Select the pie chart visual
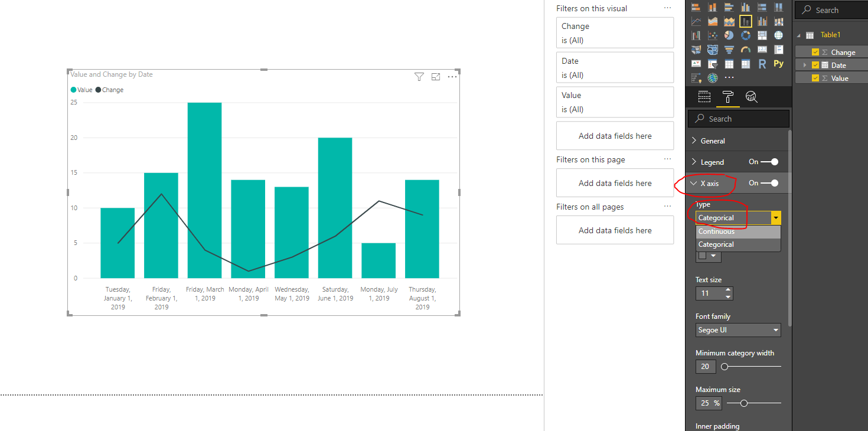868x431 pixels. [x=729, y=35]
